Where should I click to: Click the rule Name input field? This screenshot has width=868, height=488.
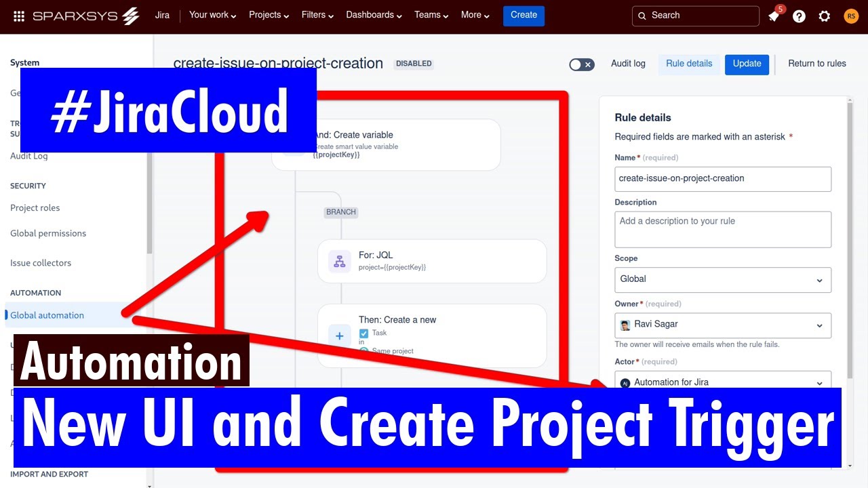[x=723, y=179]
